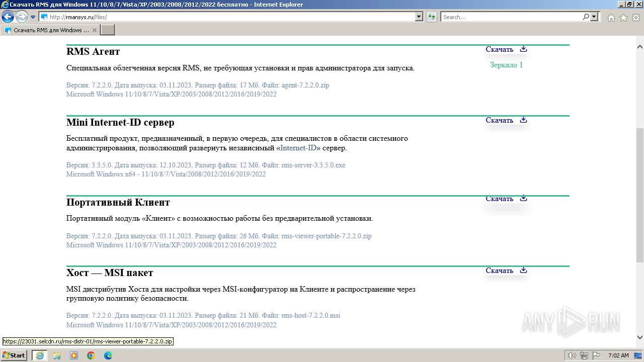
Task: Click the search magnifier icon
Action: tap(586, 17)
